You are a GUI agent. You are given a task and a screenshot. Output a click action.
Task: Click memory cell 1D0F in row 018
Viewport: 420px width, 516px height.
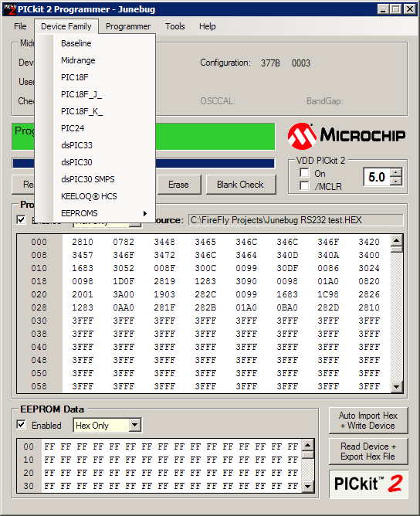coord(124,282)
